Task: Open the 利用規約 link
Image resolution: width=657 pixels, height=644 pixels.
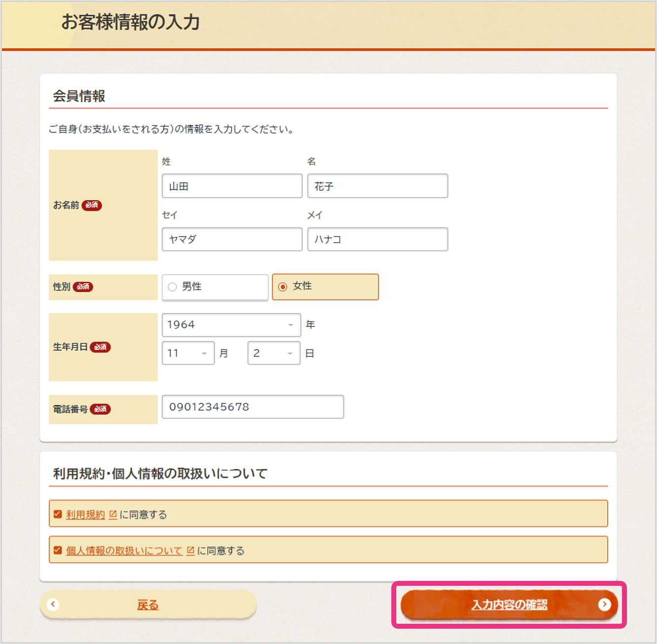Action: (x=86, y=515)
